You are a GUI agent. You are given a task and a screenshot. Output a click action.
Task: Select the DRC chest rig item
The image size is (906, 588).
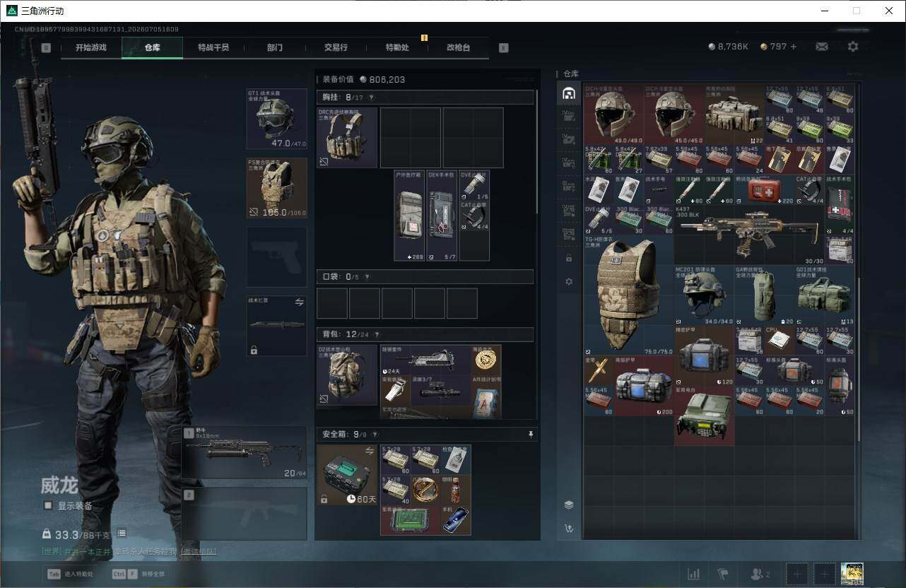(347, 138)
